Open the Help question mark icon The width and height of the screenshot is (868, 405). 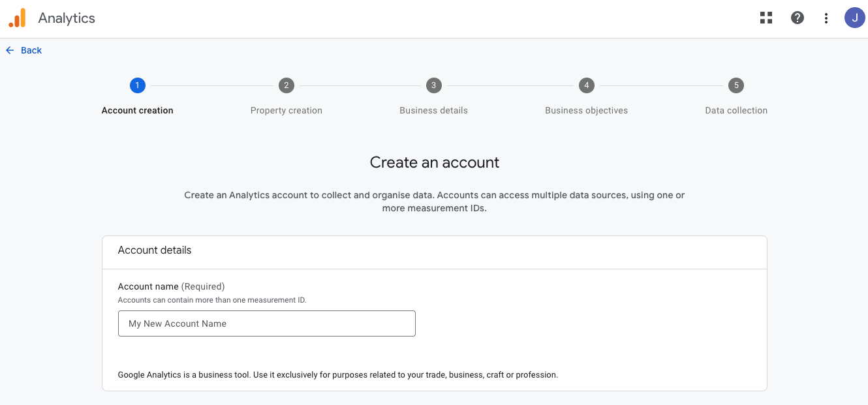(798, 18)
